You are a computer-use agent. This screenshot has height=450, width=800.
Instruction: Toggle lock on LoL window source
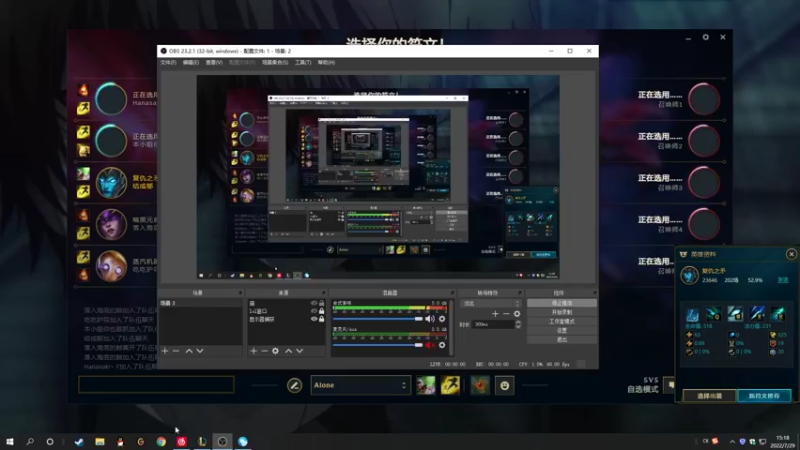(321, 311)
